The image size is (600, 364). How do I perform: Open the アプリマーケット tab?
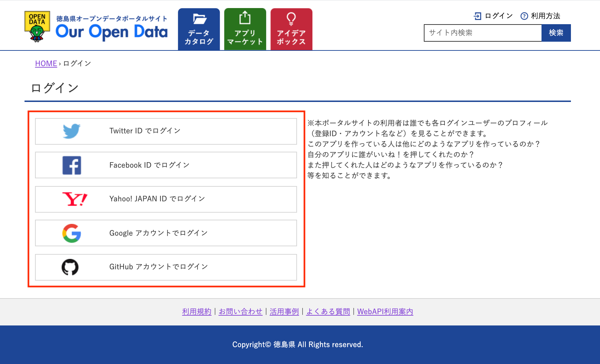pos(245,29)
